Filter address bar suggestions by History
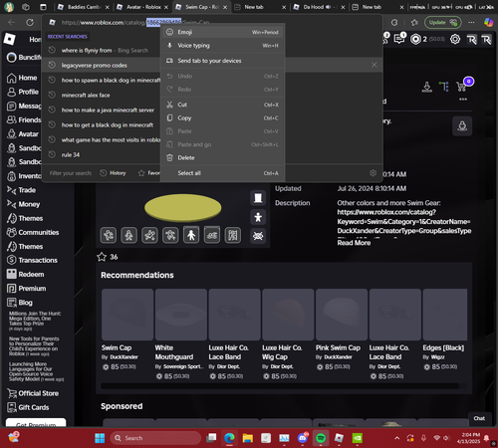The image size is (498, 448). 114,173
